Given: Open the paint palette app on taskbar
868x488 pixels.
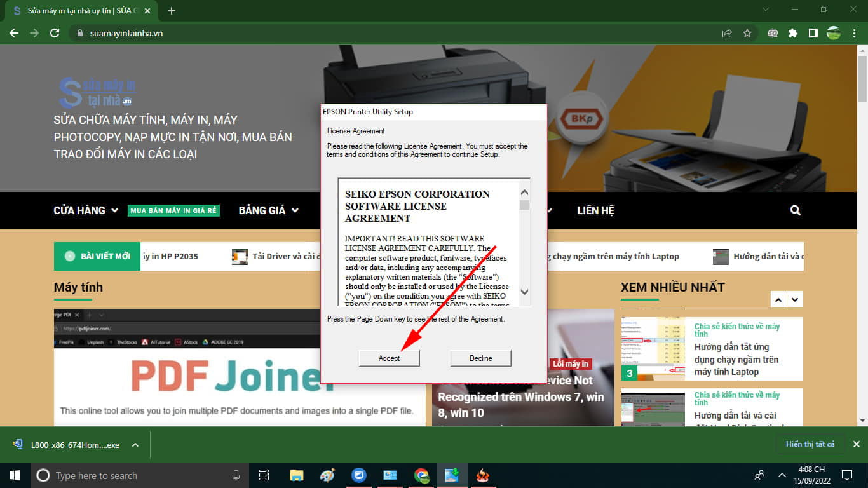Looking at the screenshot, I should pos(327,475).
